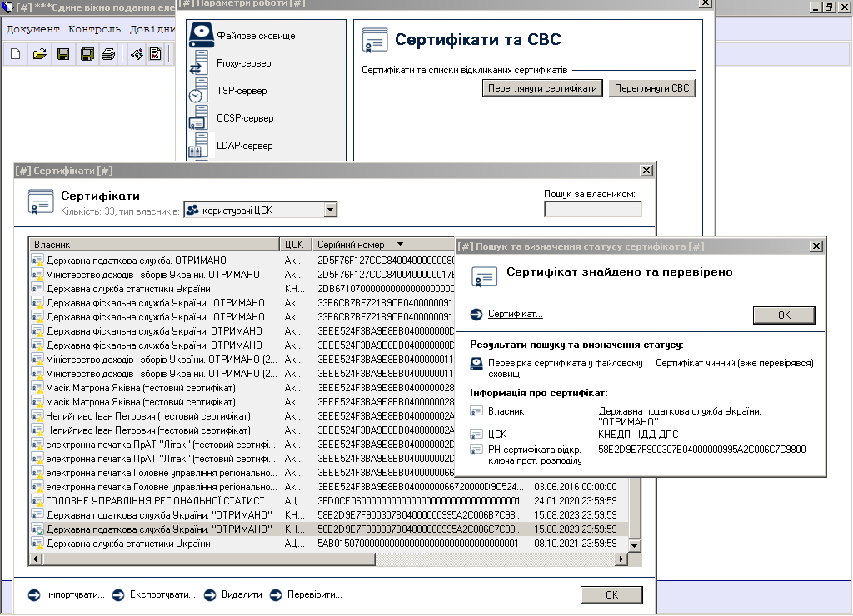The height and width of the screenshot is (616, 853).
Task: Click the Сертифікат... link in status dialog
Action: (x=515, y=315)
